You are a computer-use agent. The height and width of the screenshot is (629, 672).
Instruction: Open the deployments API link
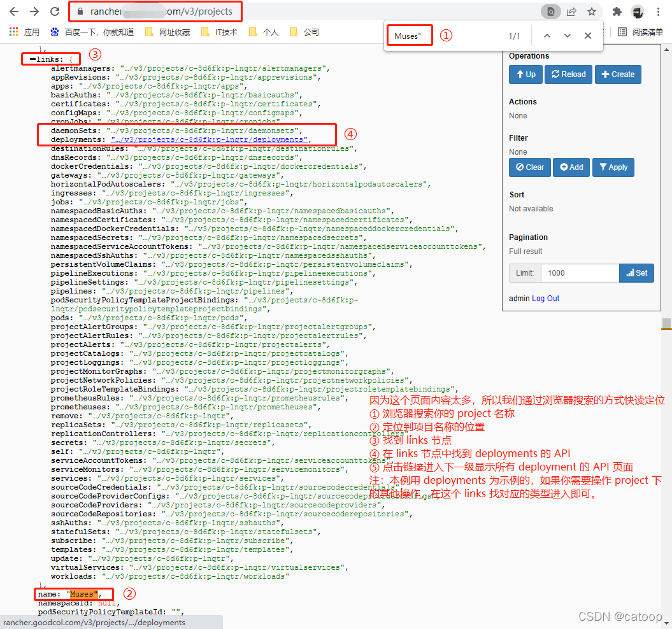pyautogui.click(x=209, y=139)
